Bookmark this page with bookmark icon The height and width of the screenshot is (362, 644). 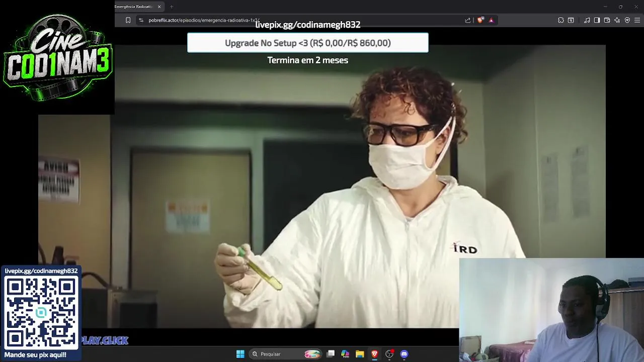point(128,20)
